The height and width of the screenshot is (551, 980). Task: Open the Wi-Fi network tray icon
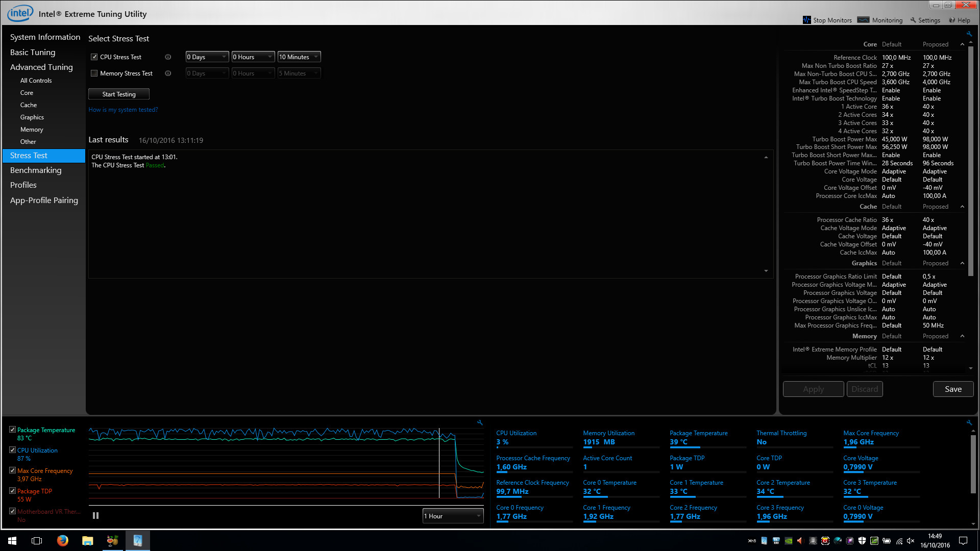pos(899,541)
